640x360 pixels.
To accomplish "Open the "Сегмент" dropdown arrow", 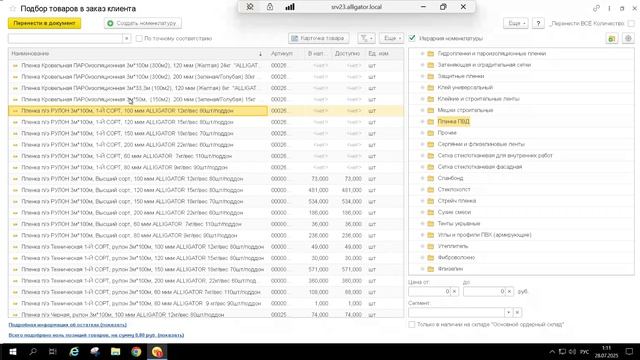I will point(508,313).
